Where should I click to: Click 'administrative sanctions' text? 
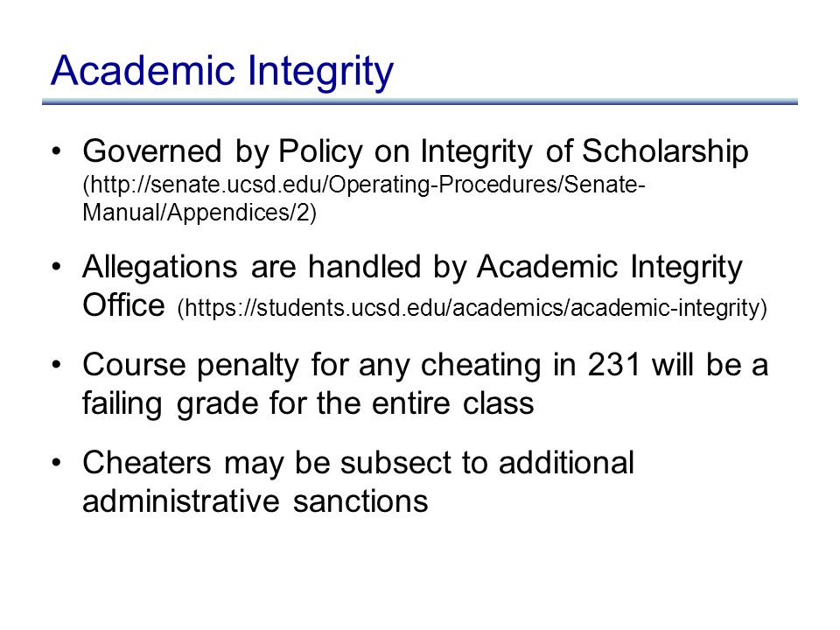(255, 500)
